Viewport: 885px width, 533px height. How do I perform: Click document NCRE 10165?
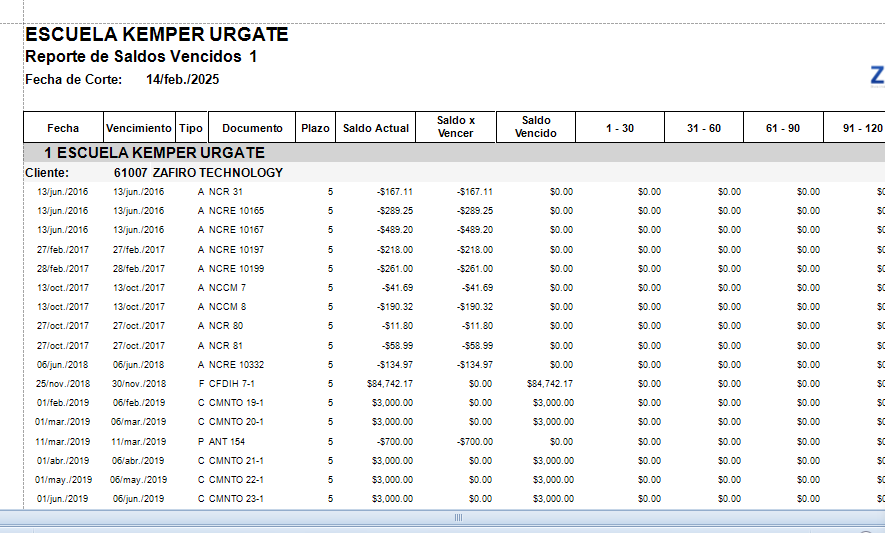pyautogui.click(x=236, y=211)
